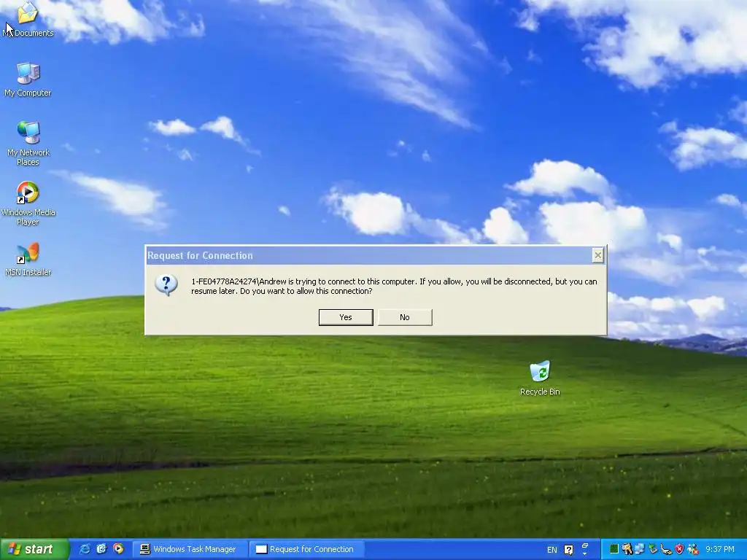The height and width of the screenshot is (560, 747).
Task: Click the 9:37 PM clock
Action: tap(720, 549)
